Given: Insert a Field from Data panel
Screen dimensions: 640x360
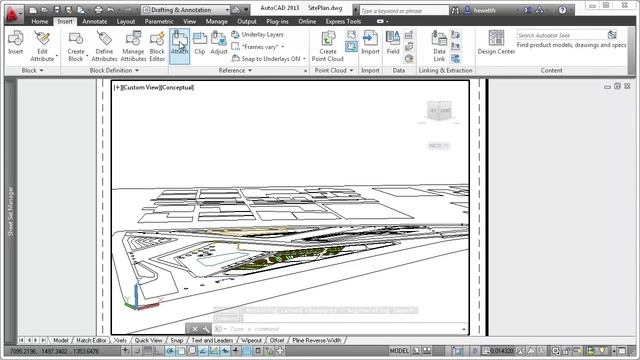Looking at the screenshot, I should click(x=393, y=42).
